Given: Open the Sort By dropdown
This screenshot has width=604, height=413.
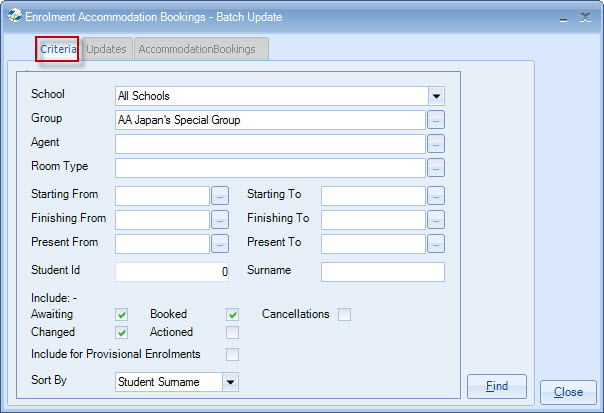Looking at the screenshot, I should coord(231,381).
